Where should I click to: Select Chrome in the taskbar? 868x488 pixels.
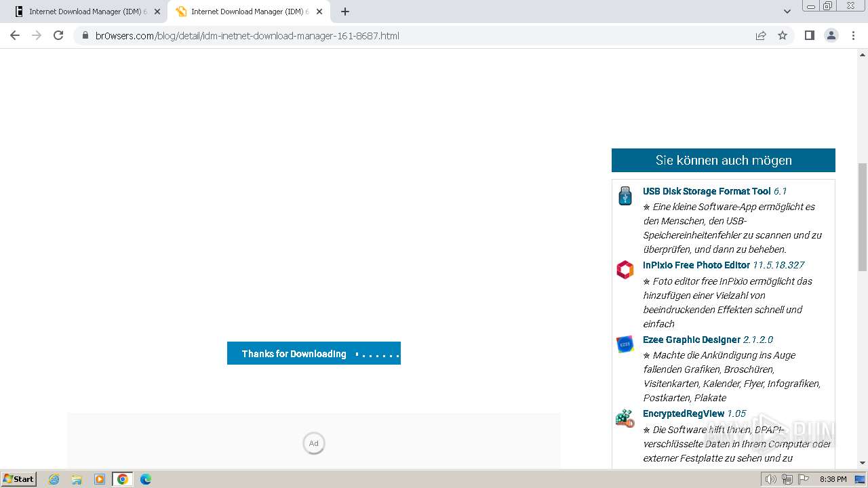click(x=123, y=479)
